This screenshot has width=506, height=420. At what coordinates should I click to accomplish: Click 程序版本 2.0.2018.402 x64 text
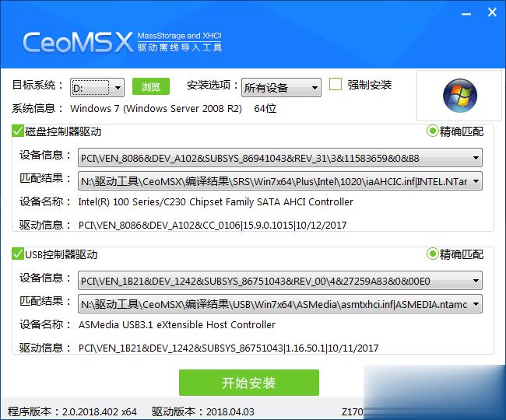(x=72, y=411)
